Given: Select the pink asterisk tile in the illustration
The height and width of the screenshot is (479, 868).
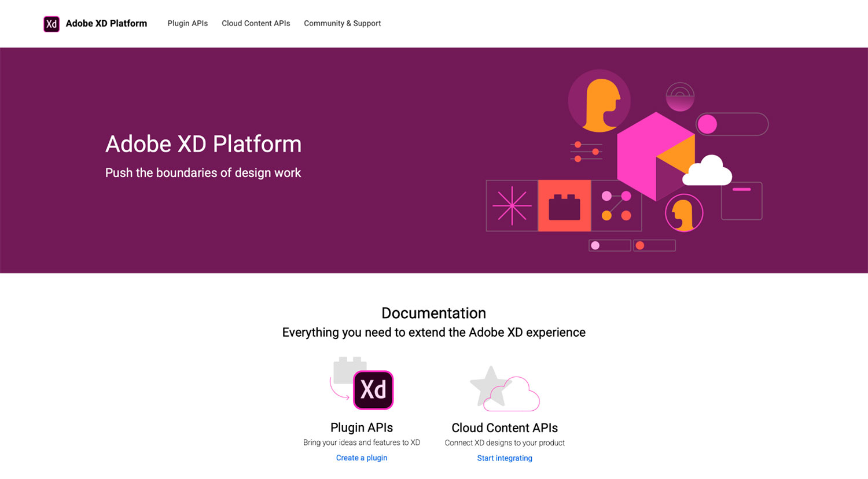Looking at the screenshot, I should pos(512,205).
